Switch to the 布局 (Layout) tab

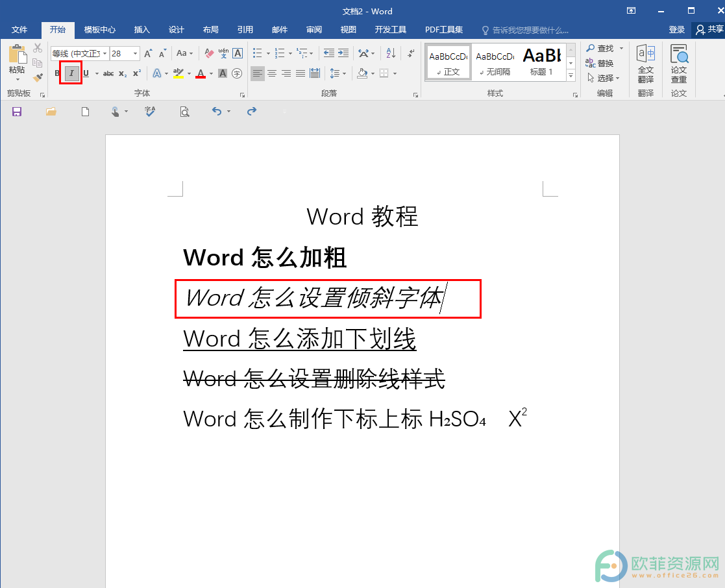pyautogui.click(x=211, y=30)
